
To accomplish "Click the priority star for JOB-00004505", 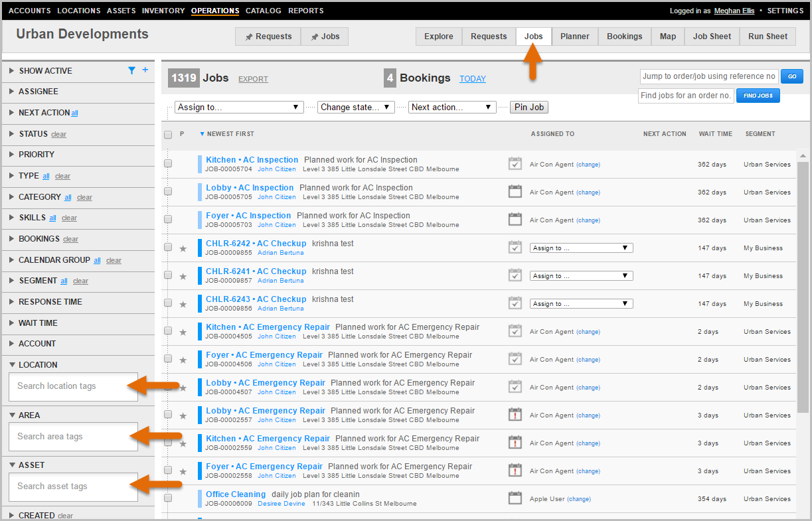I will pos(183,332).
